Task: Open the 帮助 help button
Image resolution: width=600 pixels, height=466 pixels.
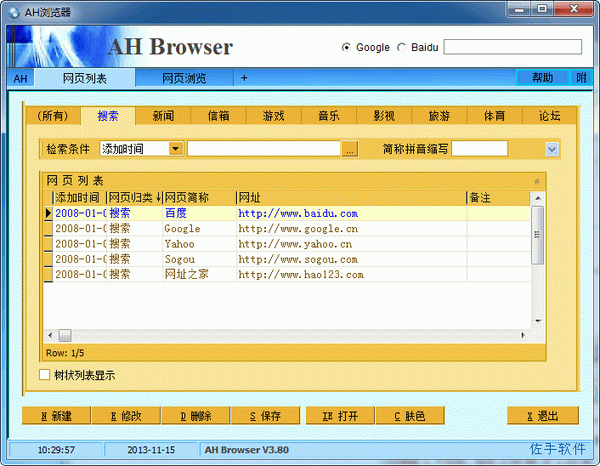Action: click(543, 78)
